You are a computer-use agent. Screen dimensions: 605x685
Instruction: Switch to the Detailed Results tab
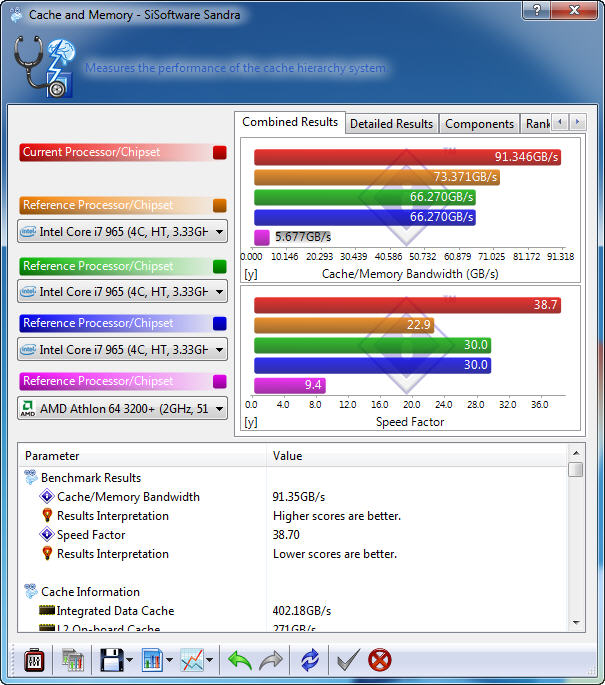[391, 124]
